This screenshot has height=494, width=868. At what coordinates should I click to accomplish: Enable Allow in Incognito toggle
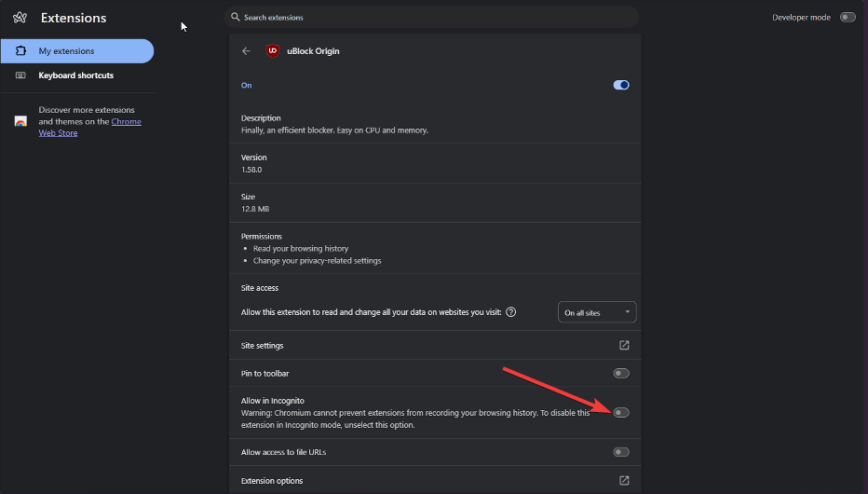(621, 413)
